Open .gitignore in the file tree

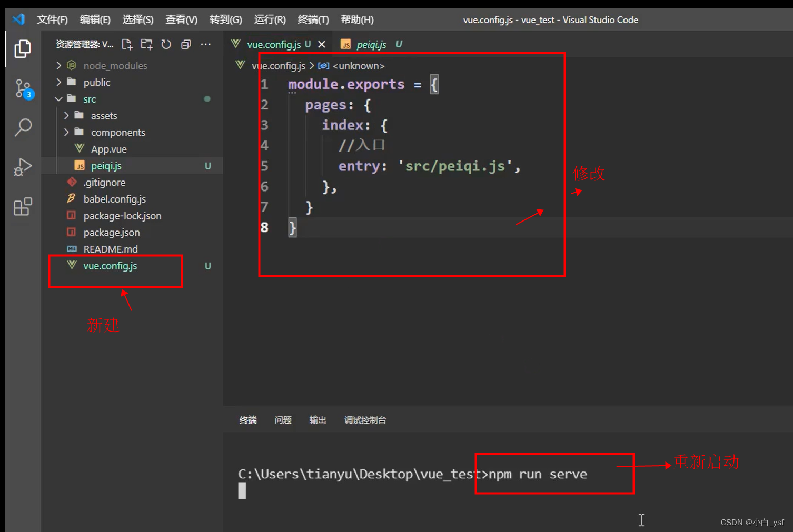click(132, 183)
